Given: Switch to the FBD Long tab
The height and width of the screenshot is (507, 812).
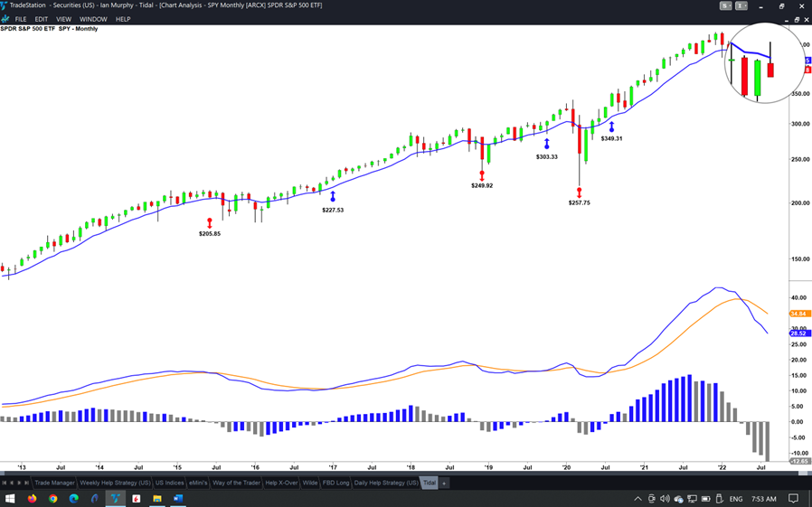Looking at the screenshot, I should (x=335, y=483).
